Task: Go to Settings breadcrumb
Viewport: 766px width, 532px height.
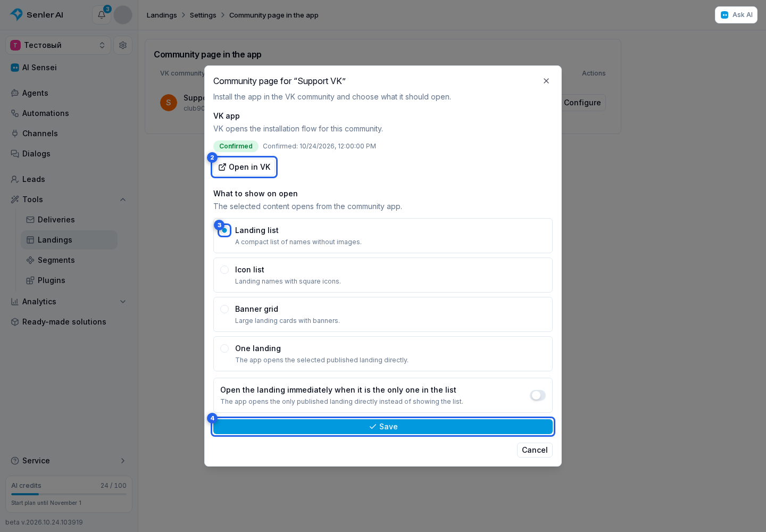Action: (x=203, y=15)
